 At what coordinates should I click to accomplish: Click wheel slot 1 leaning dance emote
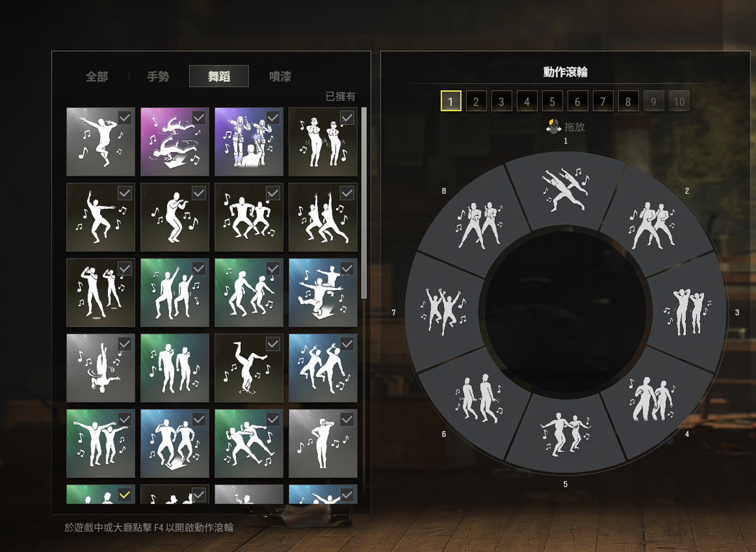coord(566,191)
